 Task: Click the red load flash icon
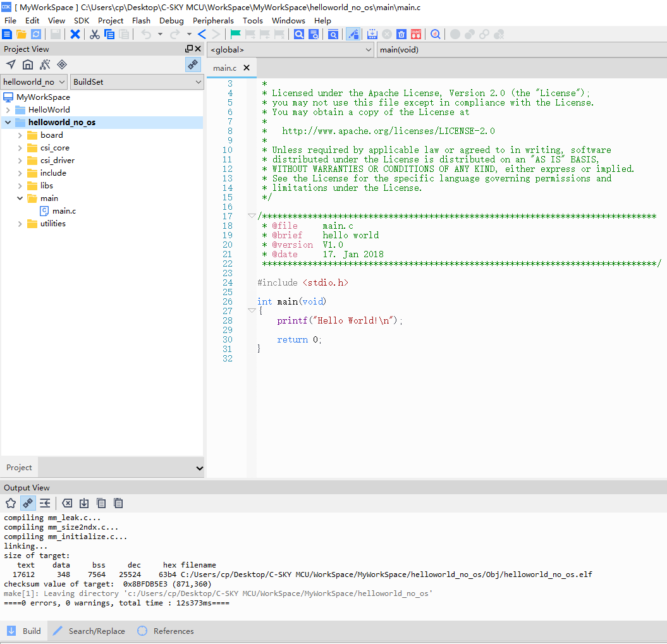pyautogui.click(x=416, y=35)
